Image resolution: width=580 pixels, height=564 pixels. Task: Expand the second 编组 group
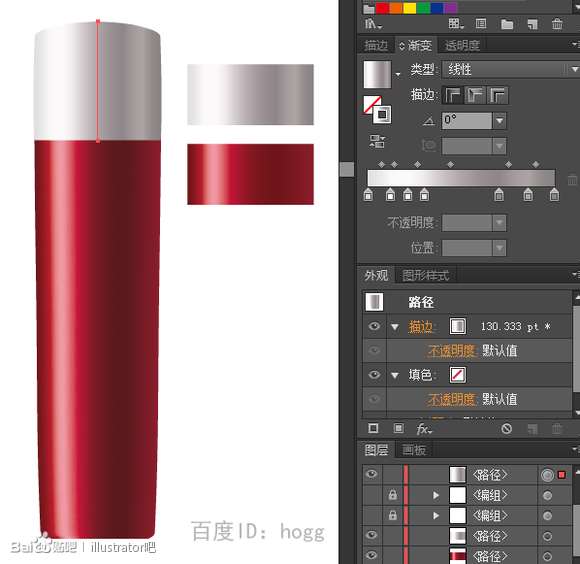tap(436, 515)
